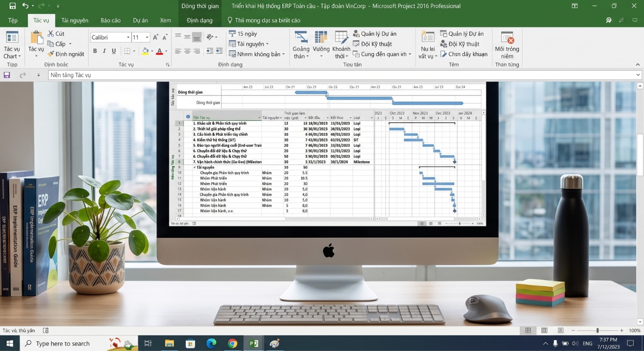Switch to the Báo cáo tab
644x351 pixels.
point(111,20)
